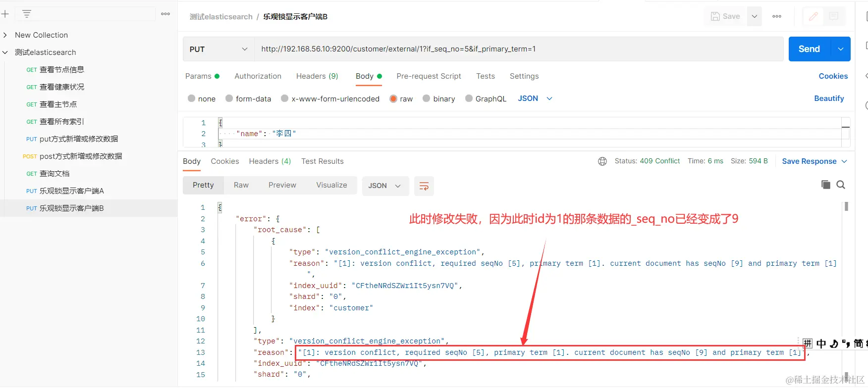Select x-www-form-urlencoded body type
Screen dimensions: 868x388
coord(330,98)
